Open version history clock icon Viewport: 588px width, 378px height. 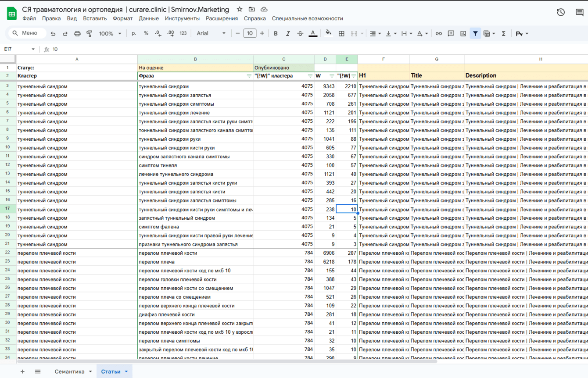[560, 12]
